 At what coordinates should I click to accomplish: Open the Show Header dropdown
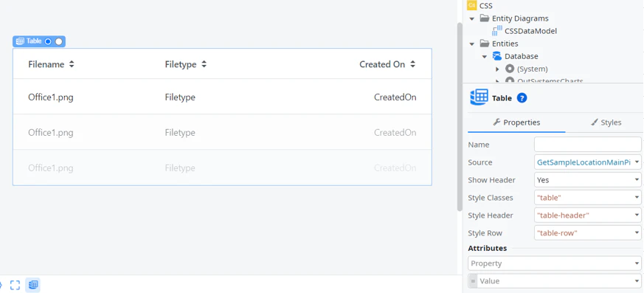coord(588,180)
